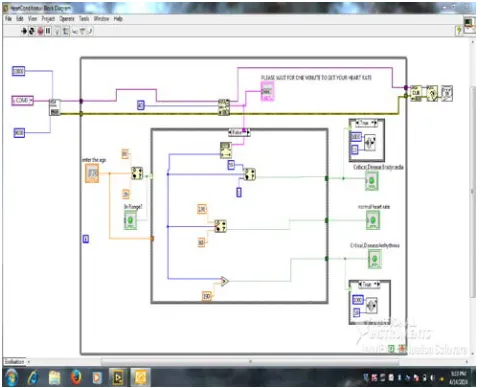Screen dimensions: 484x388
Task: Open the File menu
Action: click(x=9, y=19)
